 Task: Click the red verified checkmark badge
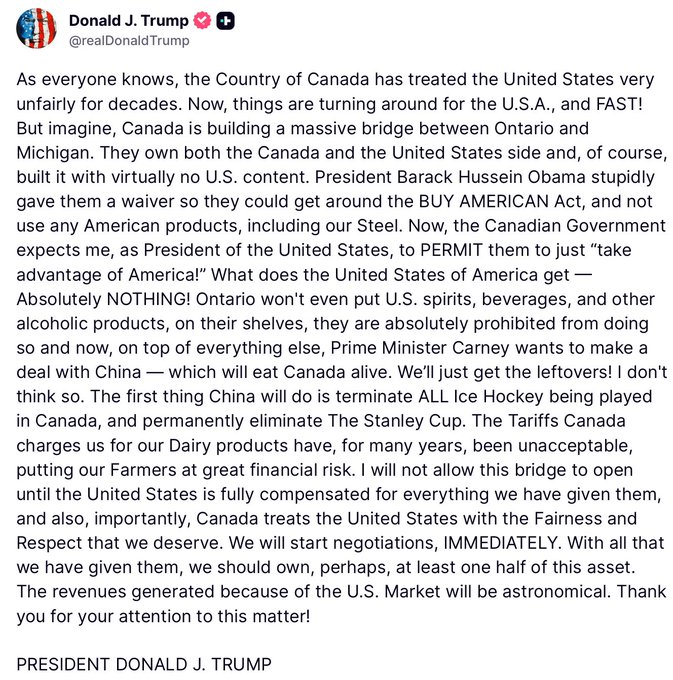(x=202, y=20)
